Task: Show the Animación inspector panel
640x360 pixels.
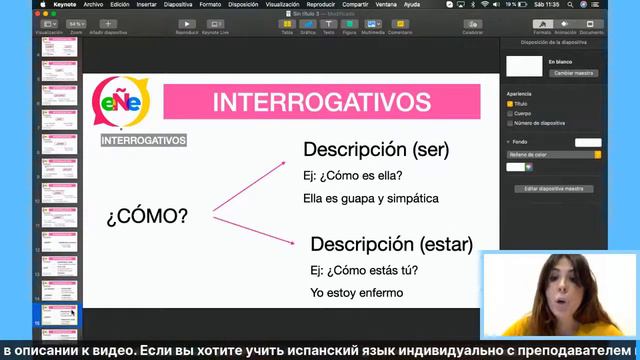Action: pos(565,24)
